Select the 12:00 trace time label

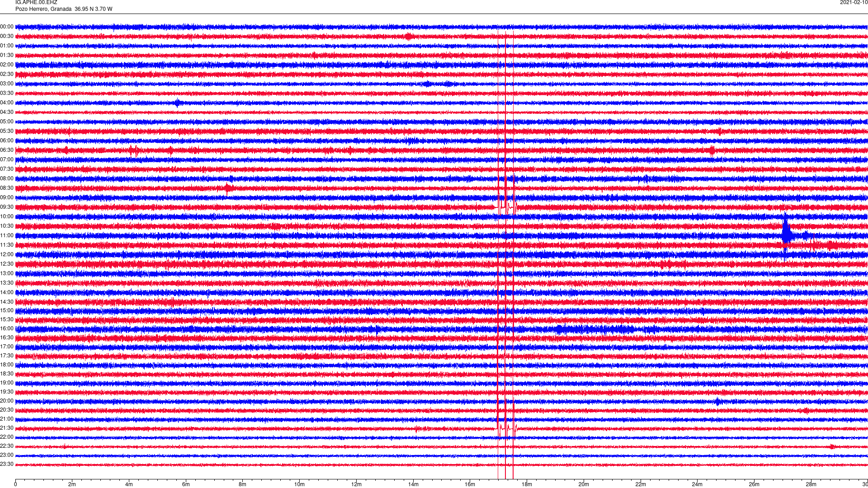coord(7,255)
